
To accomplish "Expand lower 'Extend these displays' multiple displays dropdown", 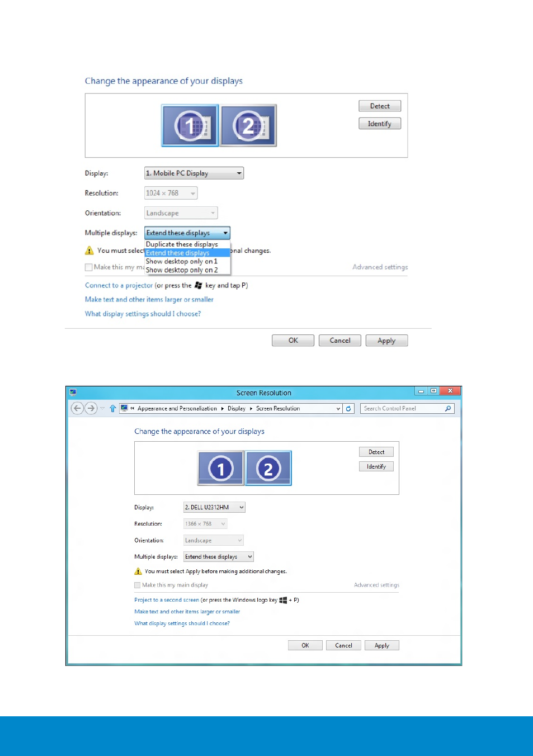I will pyautogui.click(x=219, y=556).
